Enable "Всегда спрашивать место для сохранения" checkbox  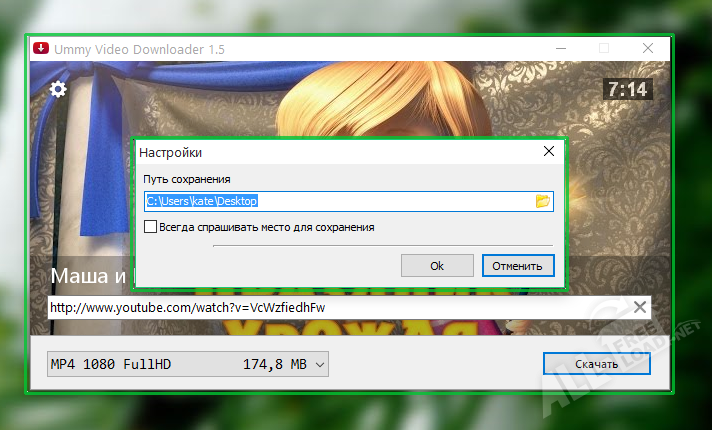151,227
